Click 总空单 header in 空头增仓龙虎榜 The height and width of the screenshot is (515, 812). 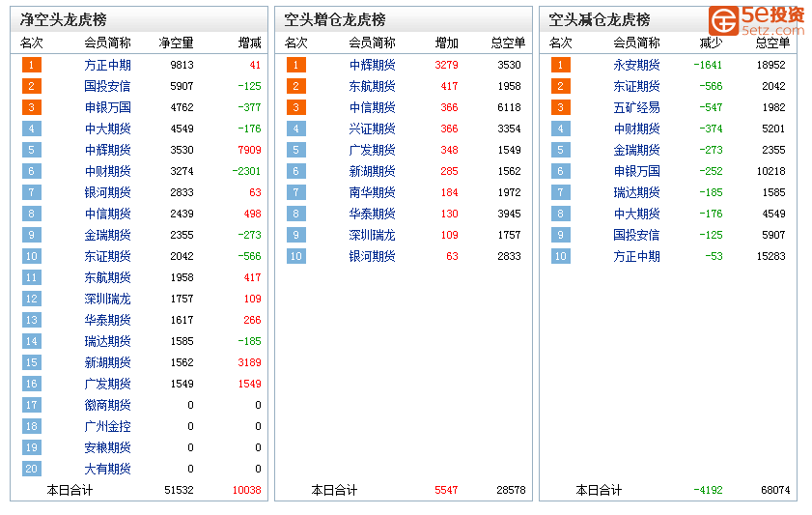click(x=508, y=43)
